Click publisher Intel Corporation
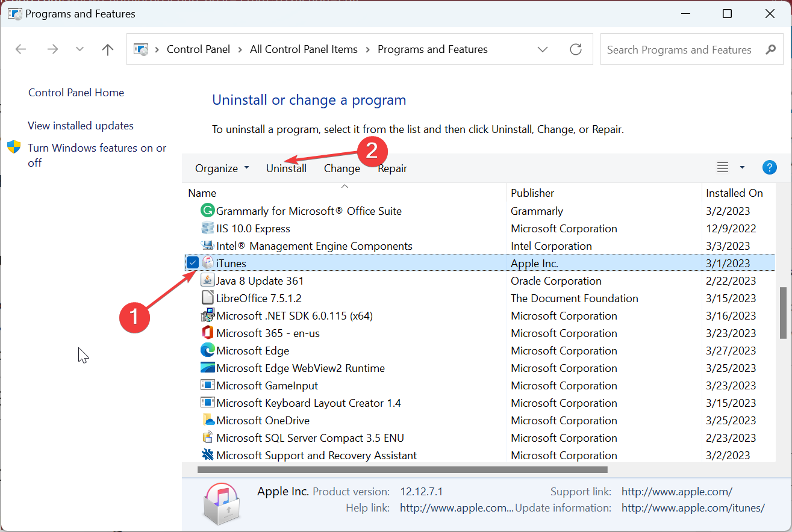Screen dimensions: 792x532 click(x=552, y=246)
